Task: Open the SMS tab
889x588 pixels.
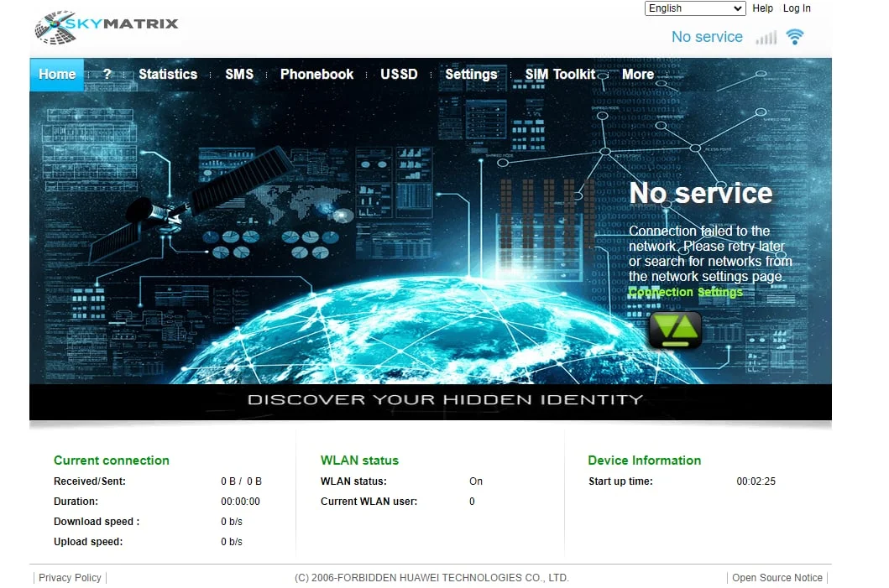Action: [x=239, y=74]
